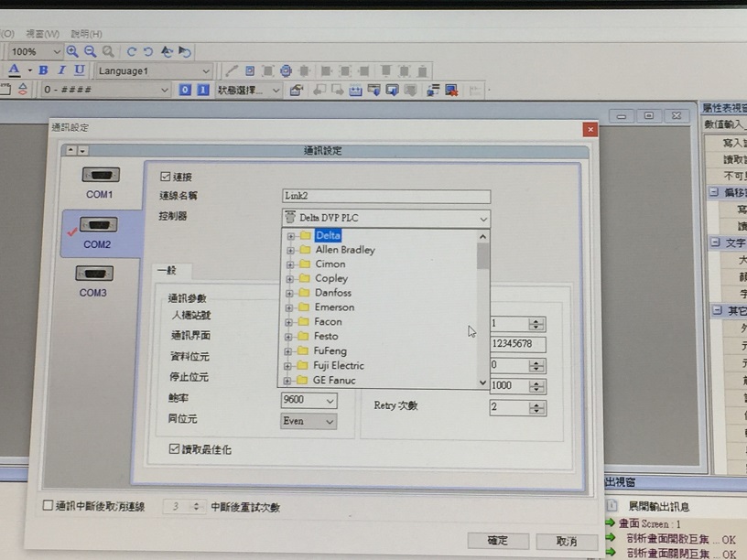Expand the Copley folder

[289, 279]
